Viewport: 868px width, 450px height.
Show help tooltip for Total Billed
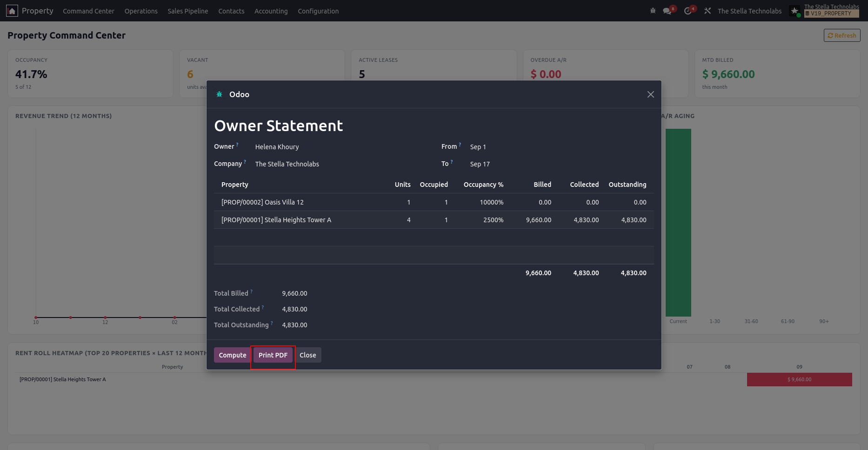tap(252, 291)
